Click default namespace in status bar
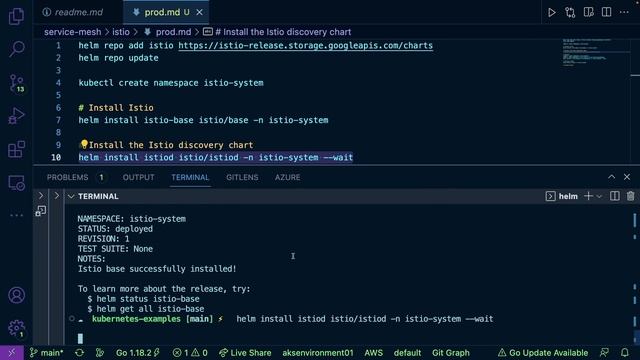Viewport: 640px width, 360px height. click(407, 353)
